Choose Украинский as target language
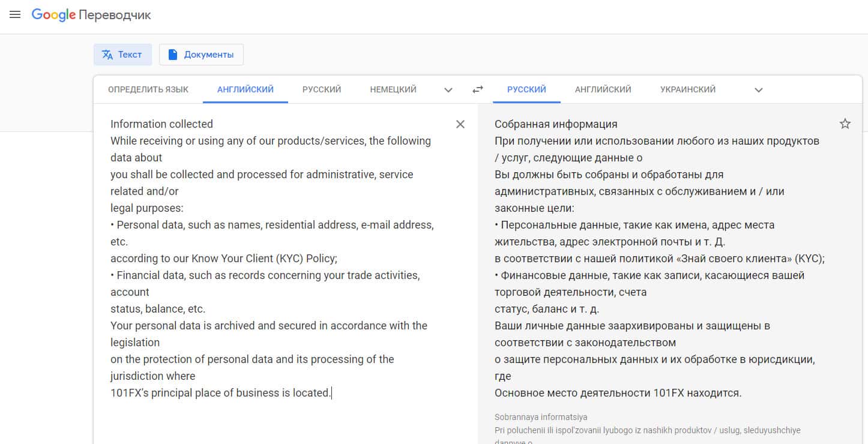The height and width of the screenshot is (444, 868). pyautogui.click(x=688, y=89)
